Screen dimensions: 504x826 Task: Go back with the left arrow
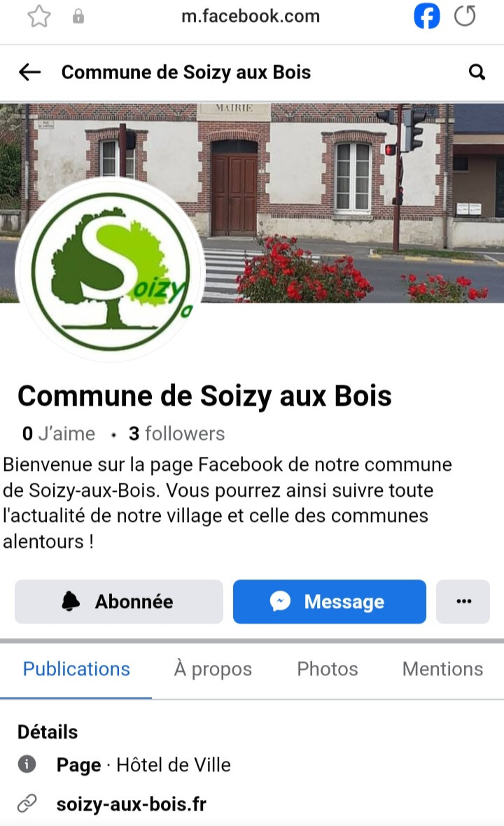(x=29, y=72)
